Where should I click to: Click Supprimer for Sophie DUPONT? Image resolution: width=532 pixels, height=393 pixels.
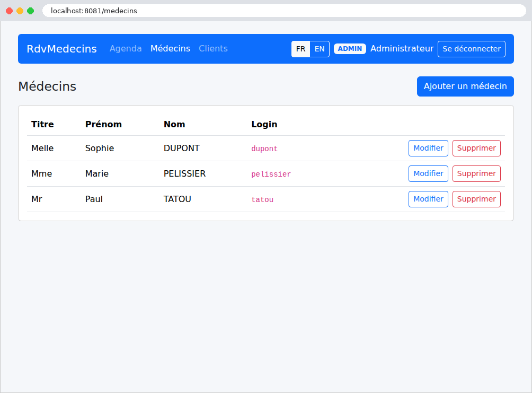click(476, 148)
